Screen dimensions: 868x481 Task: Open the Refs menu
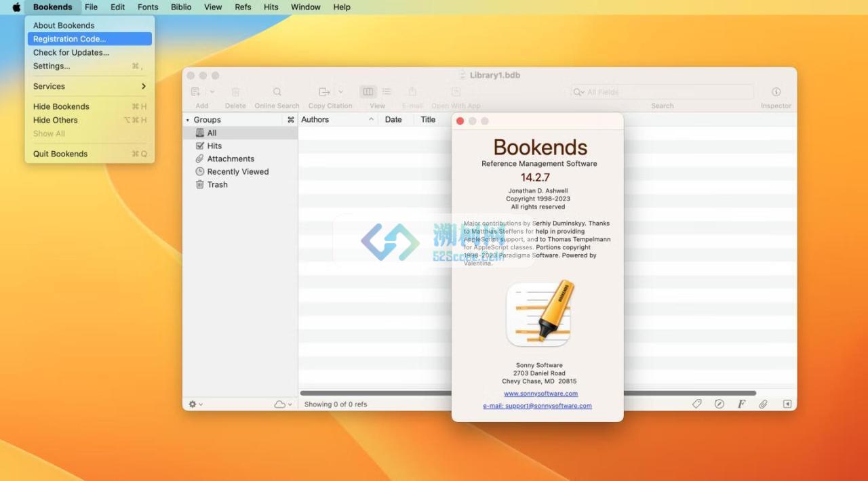tap(243, 7)
